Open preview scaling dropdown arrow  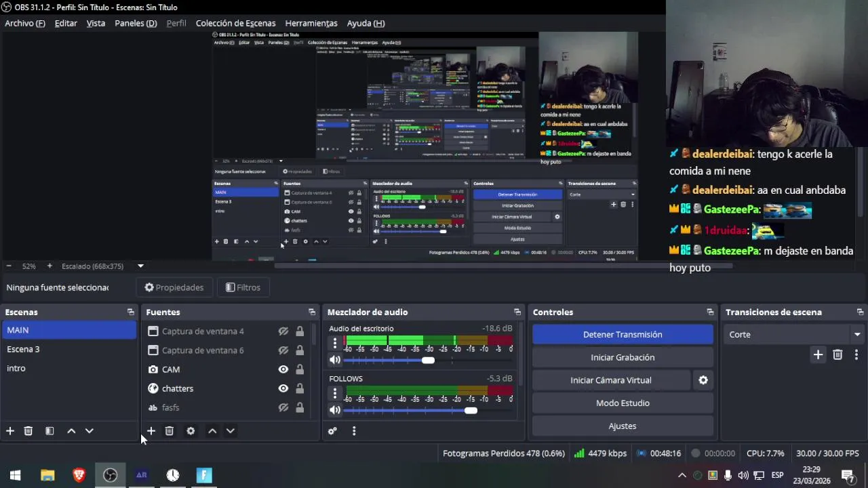[x=140, y=266]
